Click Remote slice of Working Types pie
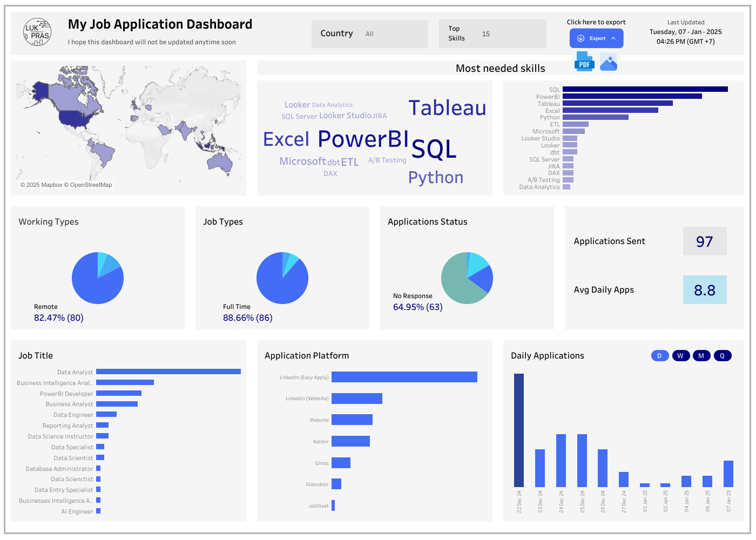Image resolution: width=756 pixels, height=540 pixels. (92, 283)
